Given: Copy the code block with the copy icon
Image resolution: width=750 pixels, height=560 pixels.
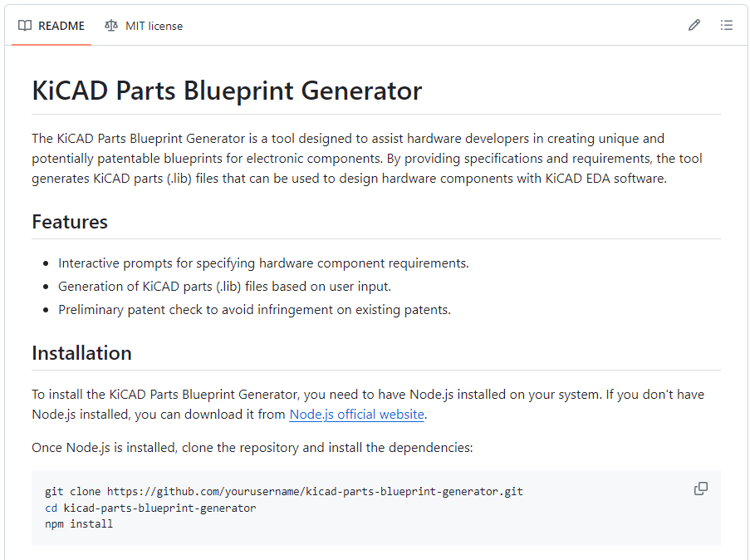Looking at the screenshot, I should 701,489.
